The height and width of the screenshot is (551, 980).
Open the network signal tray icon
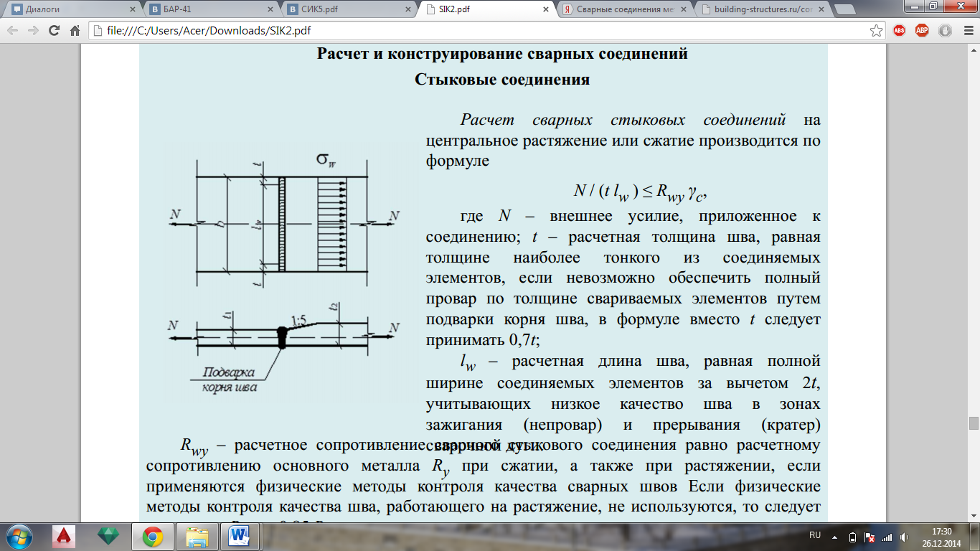(887, 537)
